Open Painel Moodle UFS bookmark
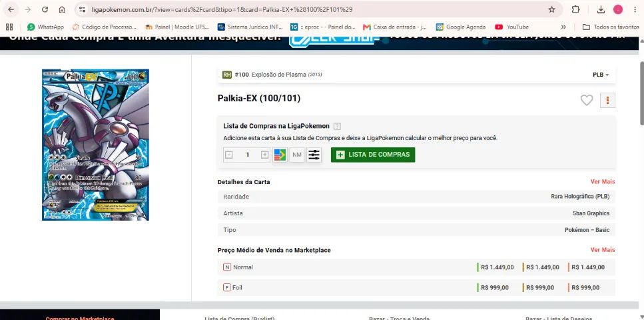This screenshot has height=320, width=644. click(177, 27)
